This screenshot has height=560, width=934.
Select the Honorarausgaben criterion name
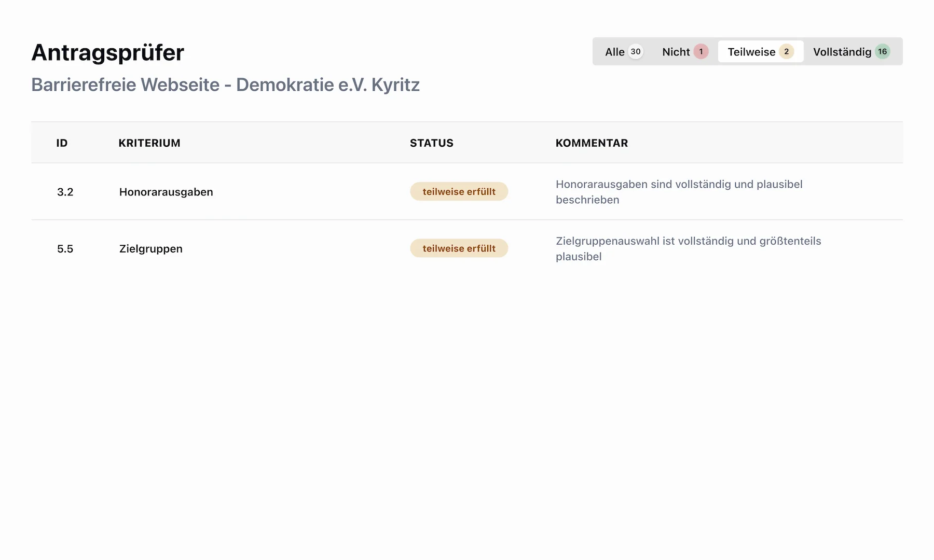click(166, 192)
